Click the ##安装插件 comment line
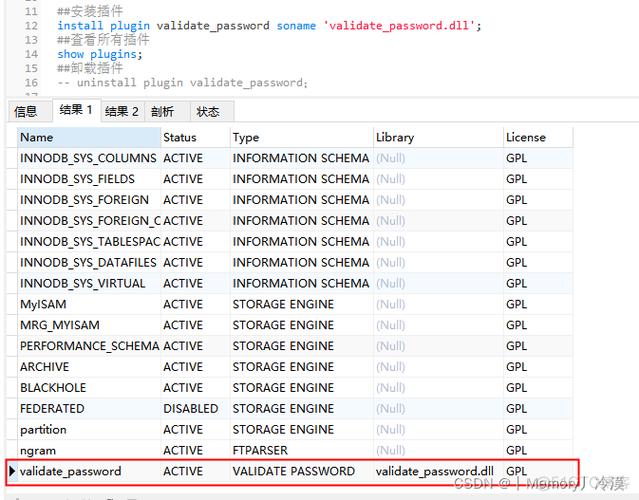The width and height of the screenshot is (639, 500). point(90,11)
